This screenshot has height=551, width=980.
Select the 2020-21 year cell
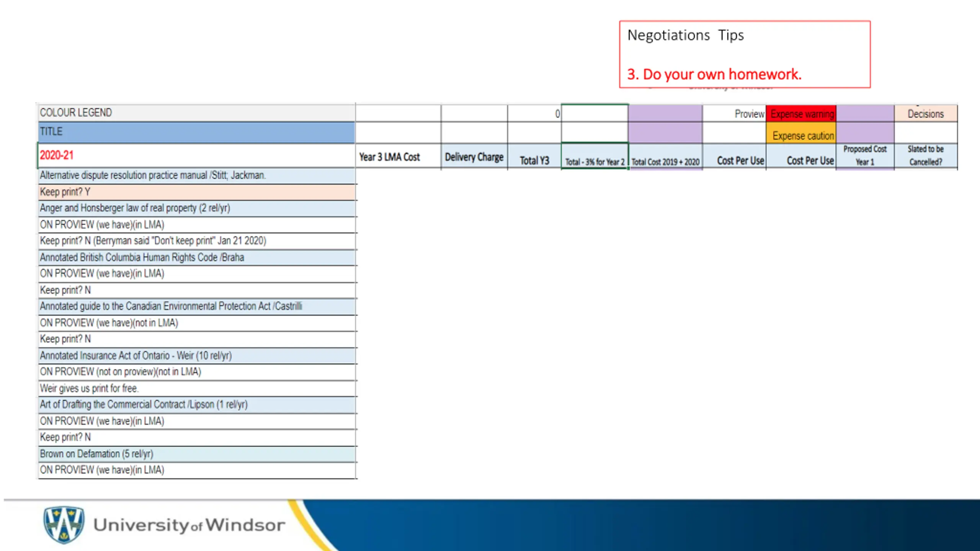tap(197, 155)
